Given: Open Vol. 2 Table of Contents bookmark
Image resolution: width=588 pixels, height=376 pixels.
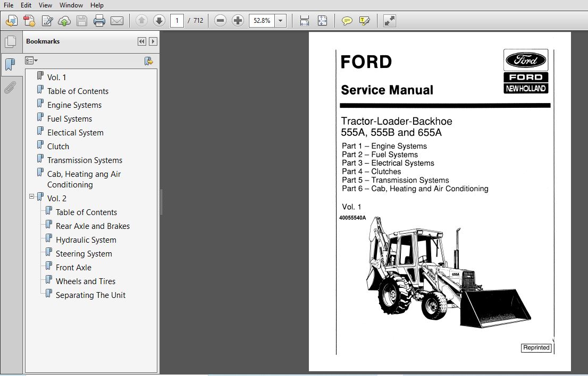Looking at the screenshot, I should (x=86, y=212).
